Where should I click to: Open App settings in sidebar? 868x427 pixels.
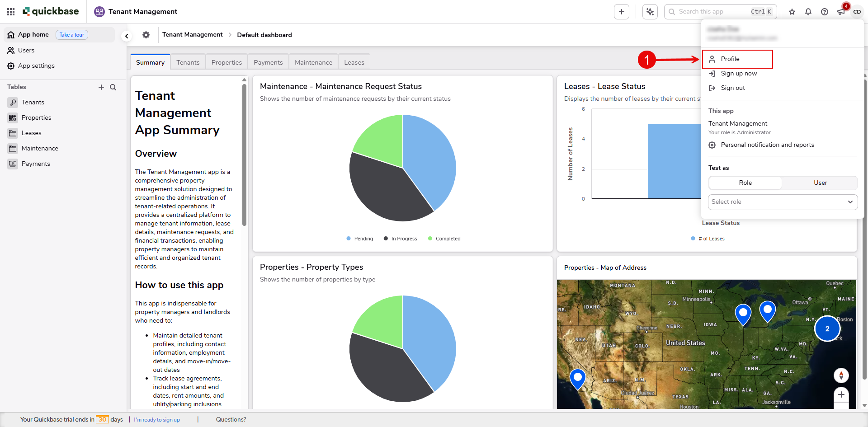click(x=36, y=66)
